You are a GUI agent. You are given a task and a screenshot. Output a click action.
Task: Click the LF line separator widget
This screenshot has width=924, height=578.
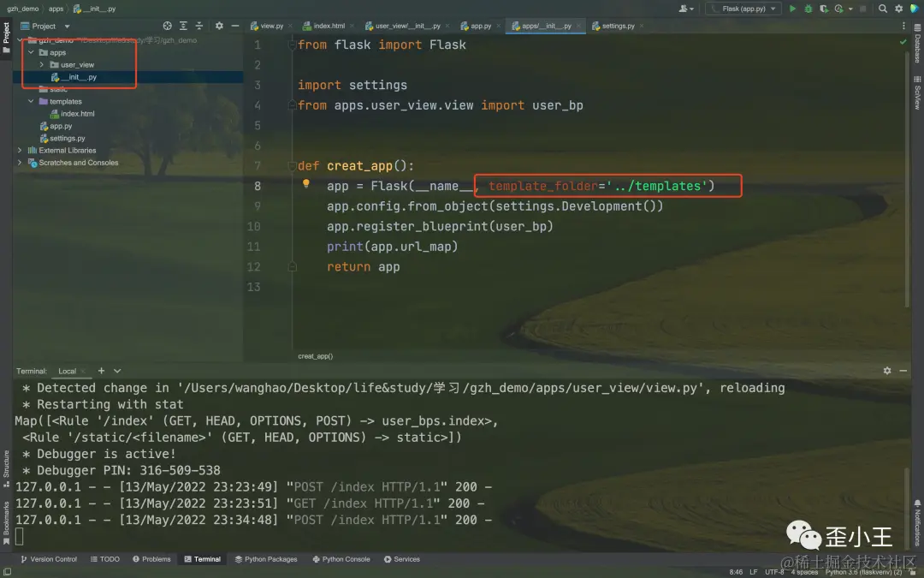pos(753,572)
